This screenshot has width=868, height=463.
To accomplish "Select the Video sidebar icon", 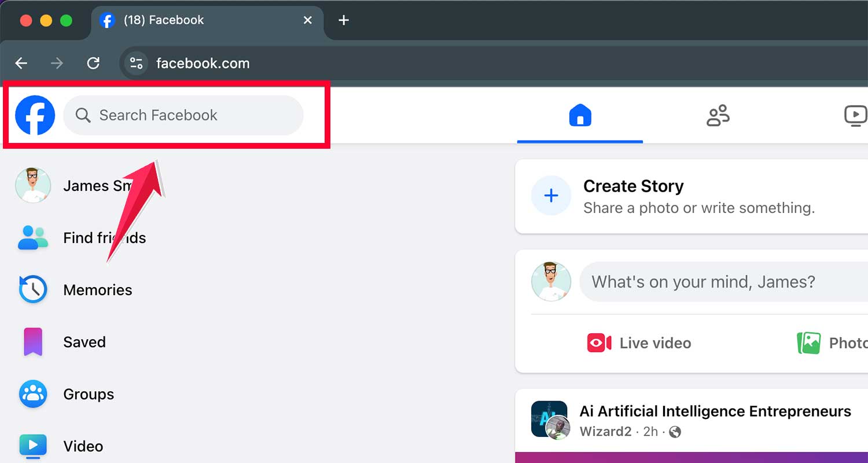I will (33, 446).
